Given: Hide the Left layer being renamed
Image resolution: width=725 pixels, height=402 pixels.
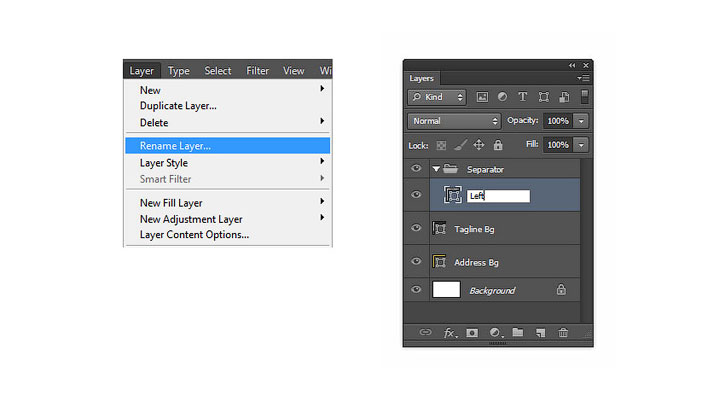Looking at the screenshot, I should tap(416, 194).
